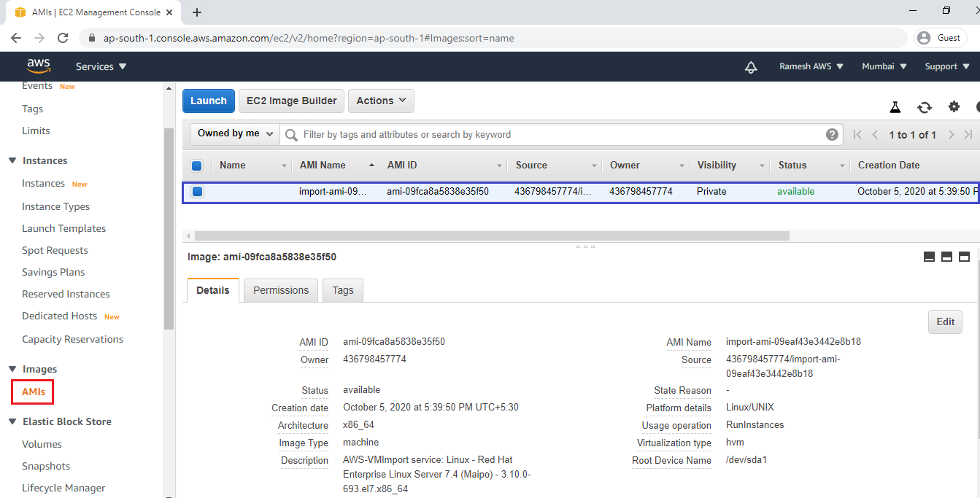Open the notifications bell icon
The image size is (980, 498).
(751, 67)
